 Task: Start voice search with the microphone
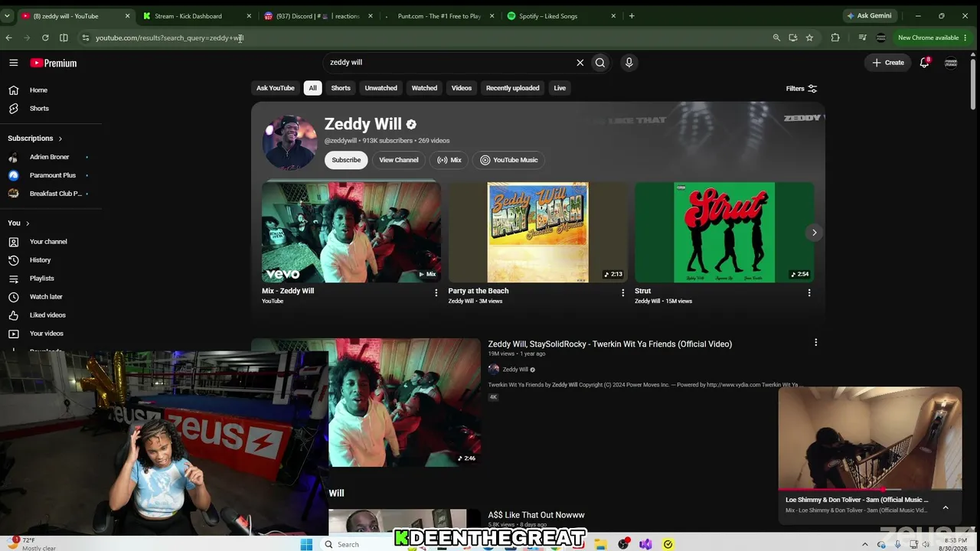click(x=629, y=63)
